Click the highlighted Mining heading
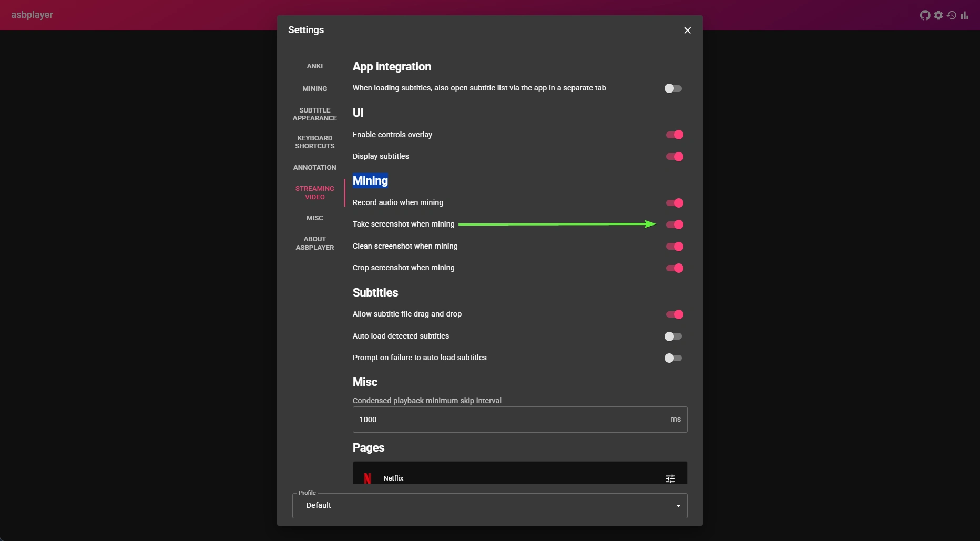Viewport: 980px width, 541px height. tap(370, 181)
